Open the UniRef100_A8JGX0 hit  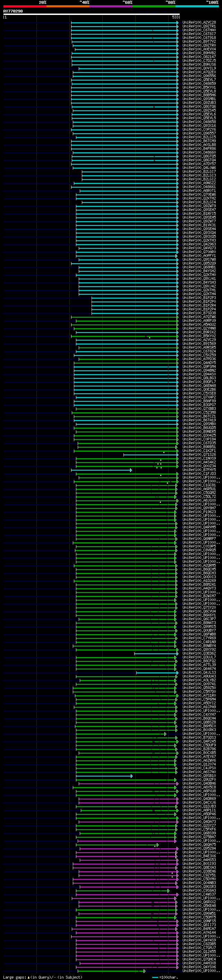click(199, 500)
